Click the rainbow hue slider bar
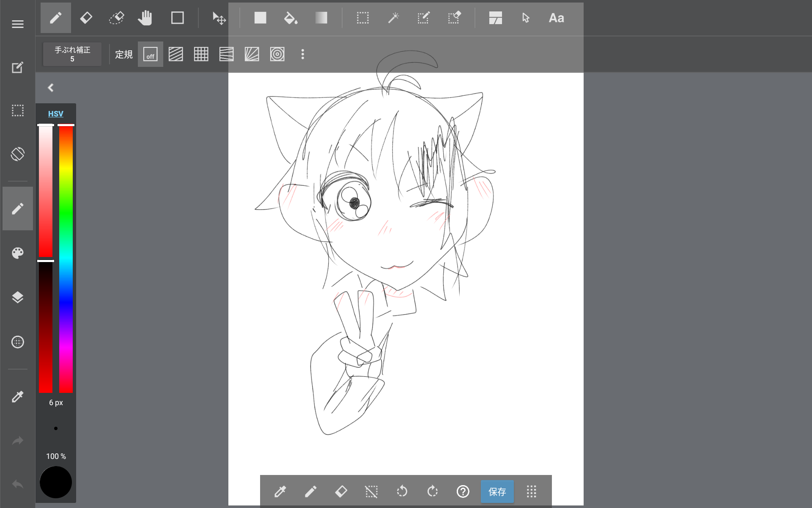Image resolution: width=812 pixels, height=508 pixels. (x=66, y=258)
